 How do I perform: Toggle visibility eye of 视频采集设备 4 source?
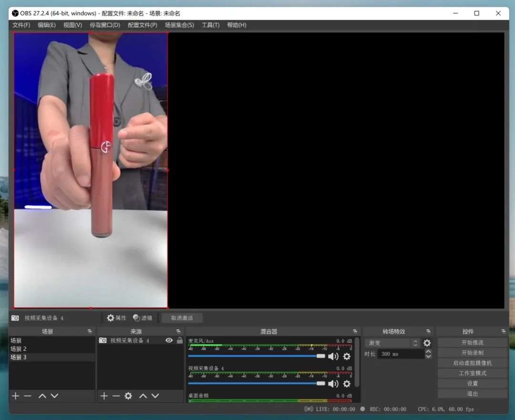click(x=169, y=340)
